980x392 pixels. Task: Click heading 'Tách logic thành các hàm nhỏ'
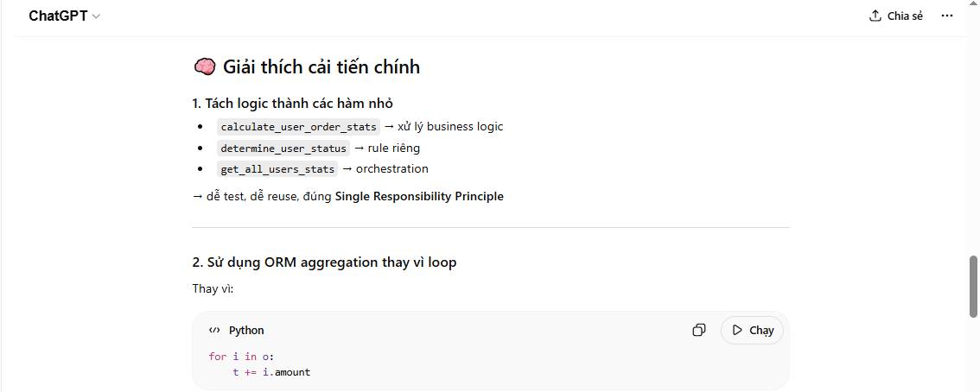tap(293, 103)
